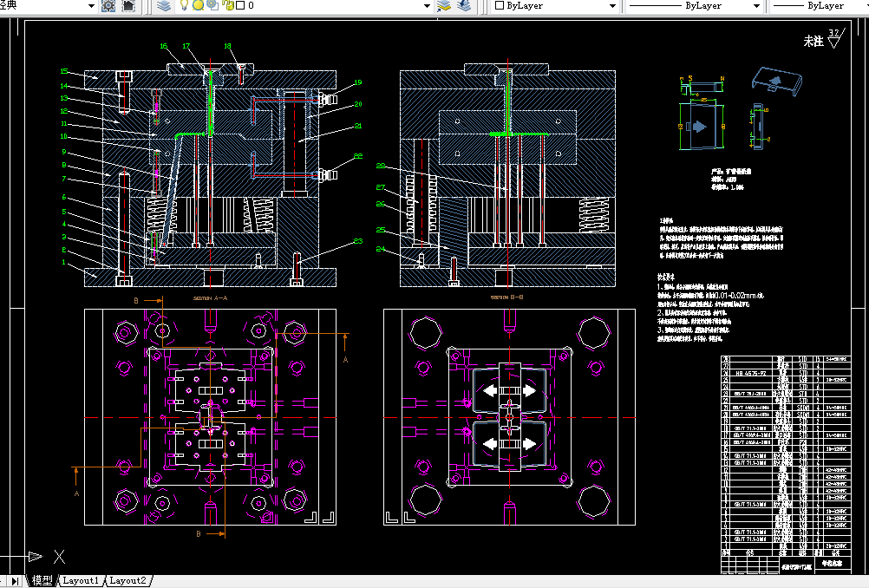
Task: Expand the workspace dropdown arrow
Action: [91, 6]
